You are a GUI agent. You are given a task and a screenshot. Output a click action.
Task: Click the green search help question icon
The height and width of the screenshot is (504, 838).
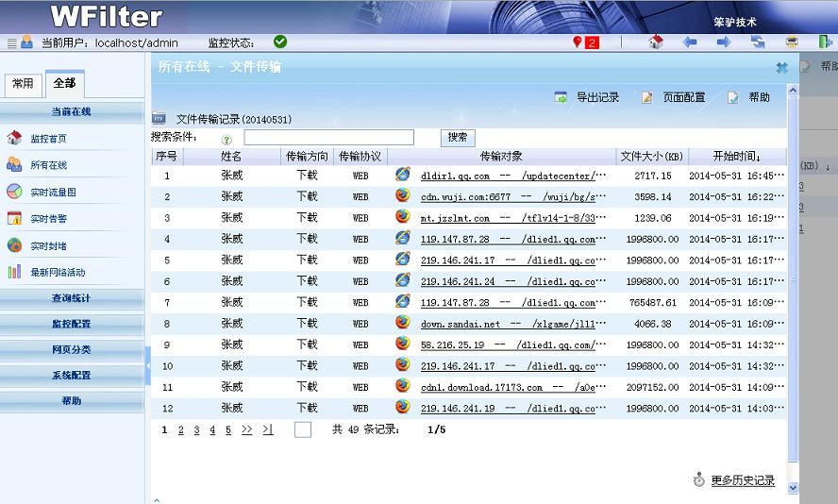tap(226, 139)
